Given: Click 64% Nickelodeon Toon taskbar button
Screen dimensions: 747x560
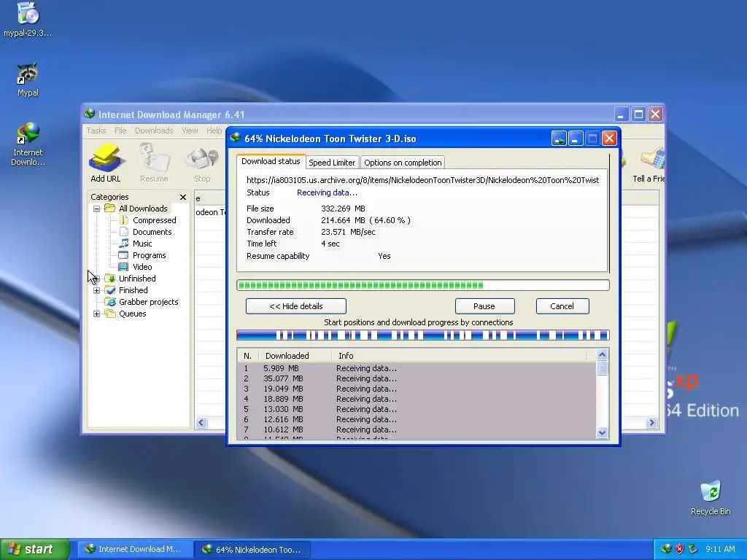Looking at the screenshot, I should pyautogui.click(x=252, y=549).
